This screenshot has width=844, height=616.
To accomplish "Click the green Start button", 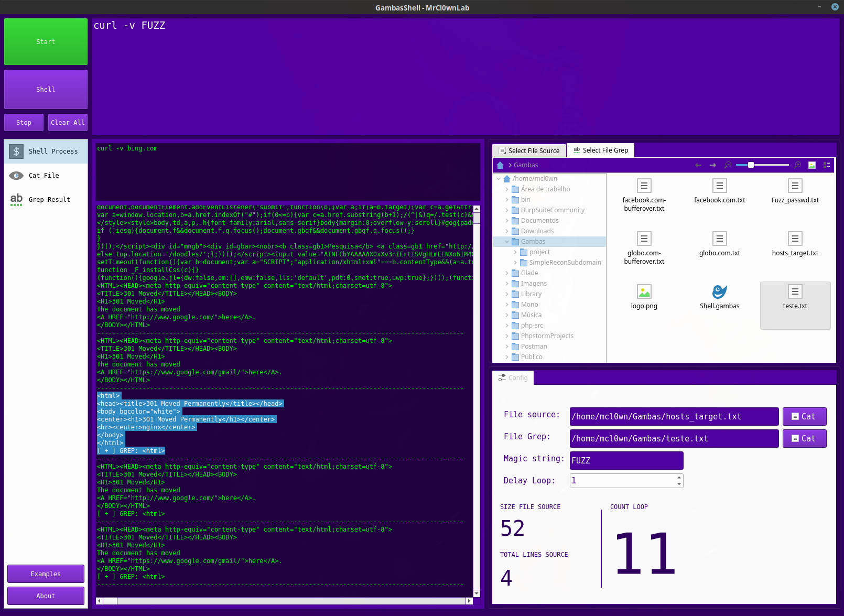I will 46,42.
